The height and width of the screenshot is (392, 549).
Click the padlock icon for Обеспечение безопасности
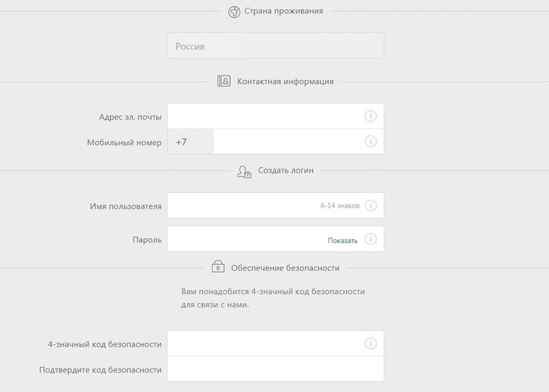point(218,267)
